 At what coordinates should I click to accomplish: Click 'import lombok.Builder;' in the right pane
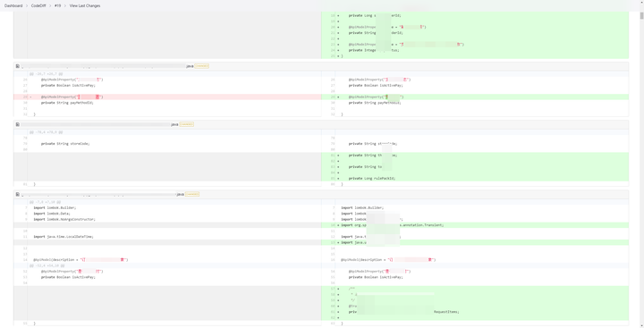point(362,208)
